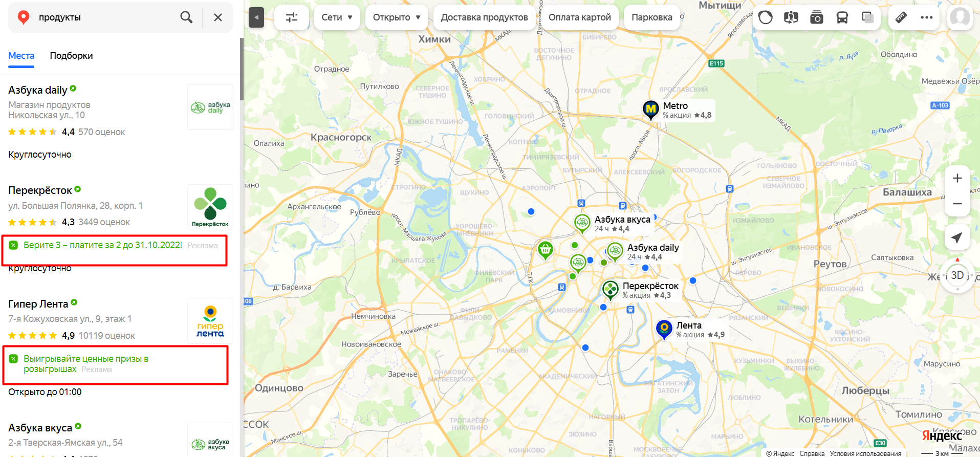Click the Metro store map marker
This screenshot has width=980, height=457.
tap(651, 110)
